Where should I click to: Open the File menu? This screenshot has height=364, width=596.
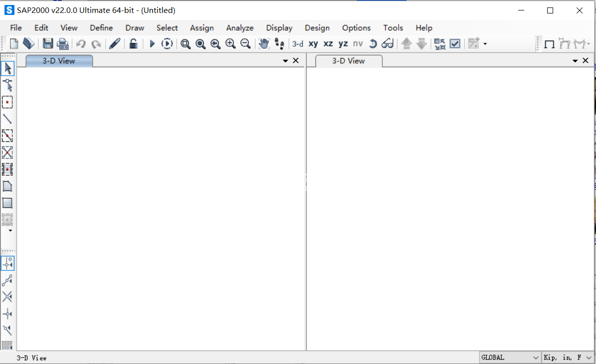[x=16, y=28]
